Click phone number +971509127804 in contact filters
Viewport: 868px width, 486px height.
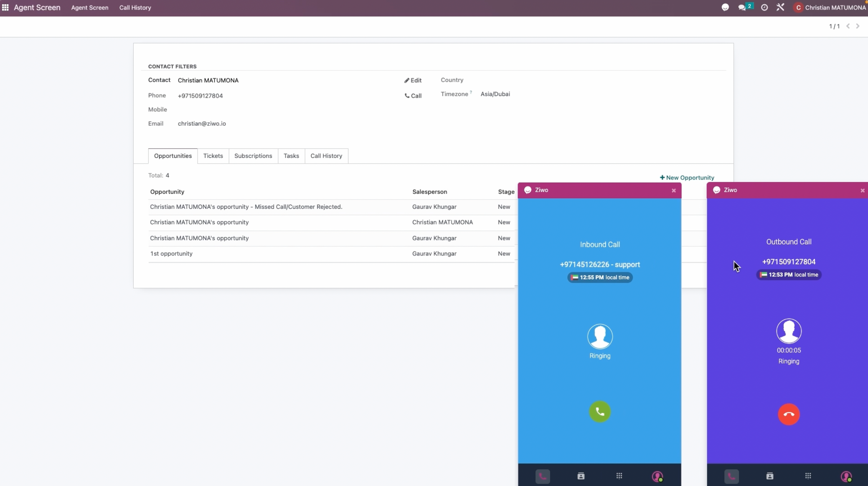click(200, 96)
